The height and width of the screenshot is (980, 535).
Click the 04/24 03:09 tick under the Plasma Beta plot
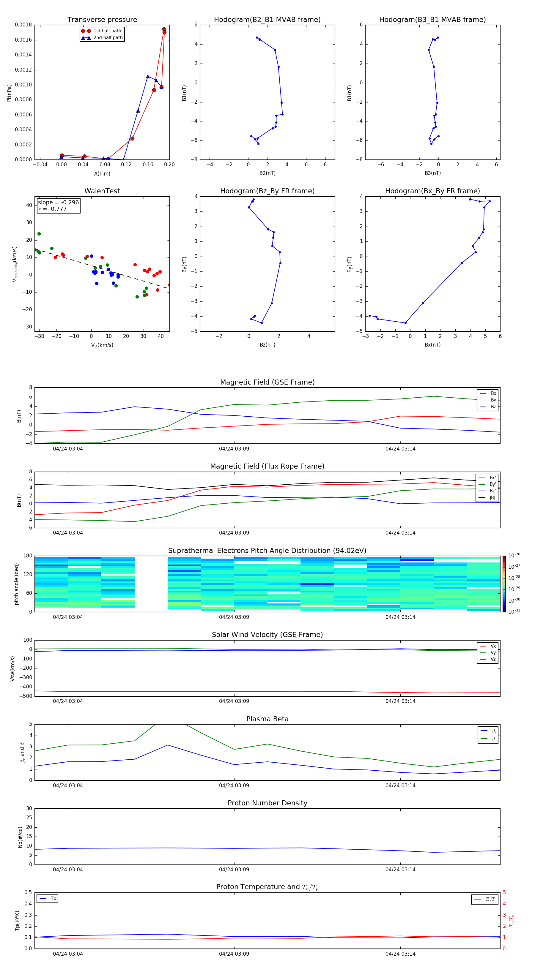[234, 785]
